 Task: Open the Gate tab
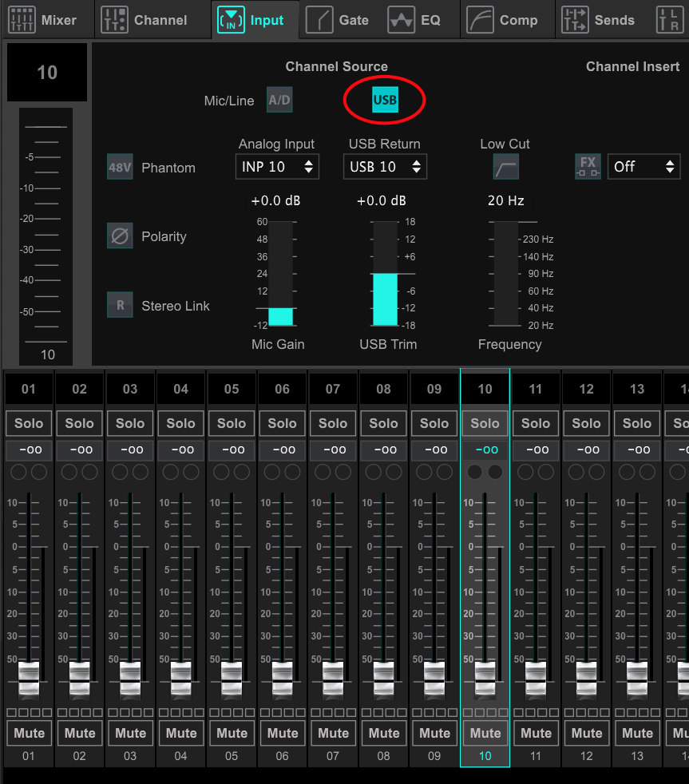coord(338,20)
